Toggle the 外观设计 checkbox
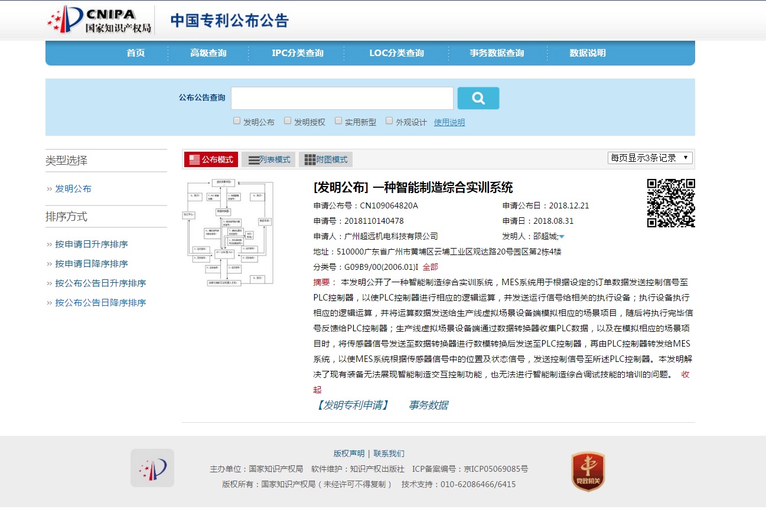The width and height of the screenshot is (766, 532). (389, 121)
